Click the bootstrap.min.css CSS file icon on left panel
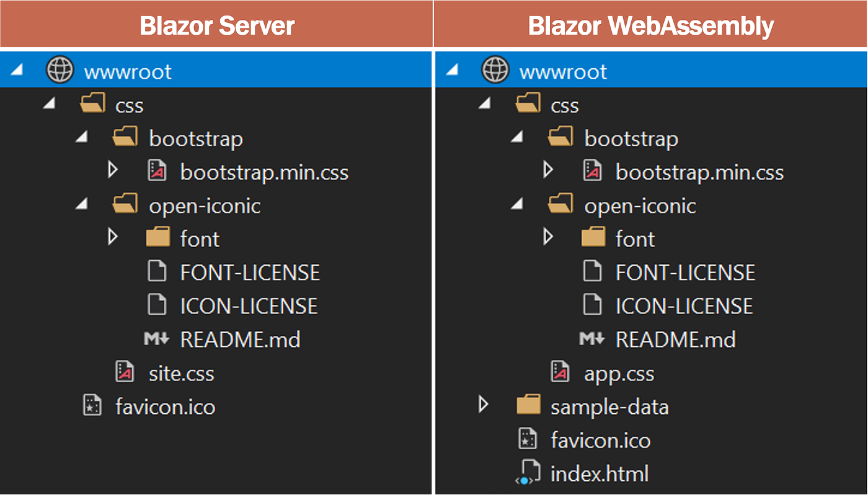 pyautogui.click(x=157, y=171)
